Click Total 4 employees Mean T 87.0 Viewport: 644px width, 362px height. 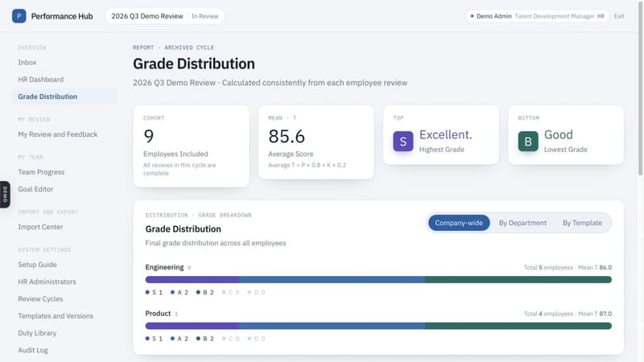pos(568,314)
